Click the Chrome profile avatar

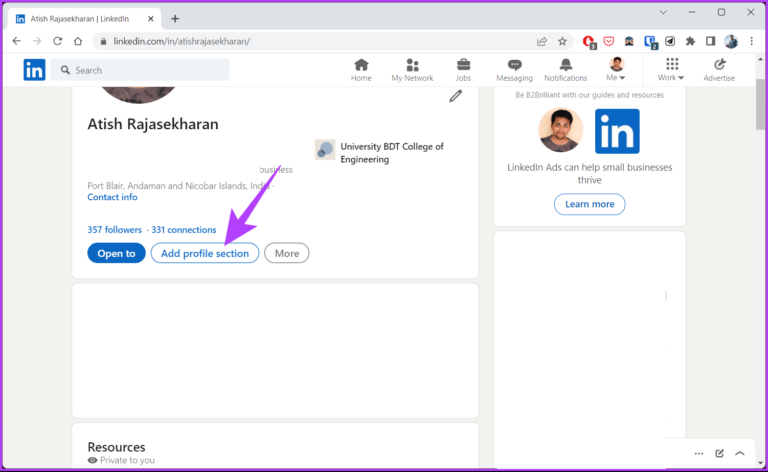click(731, 42)
